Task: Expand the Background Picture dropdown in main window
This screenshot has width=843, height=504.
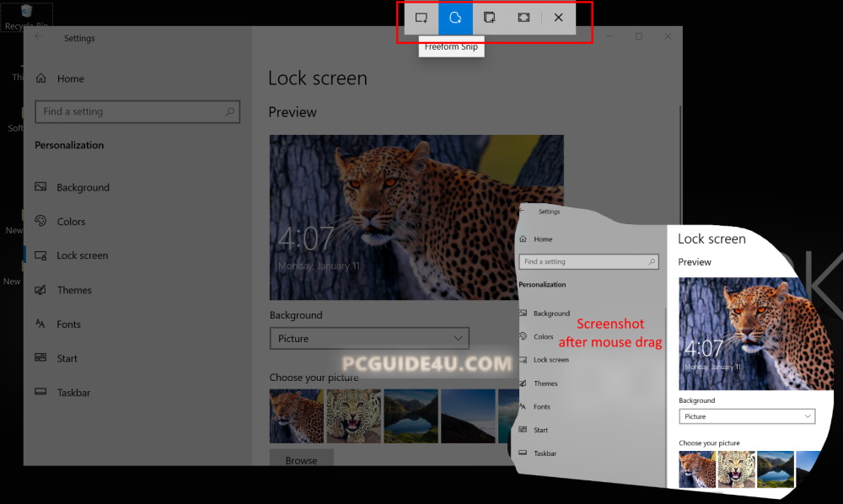Action: 368,338
